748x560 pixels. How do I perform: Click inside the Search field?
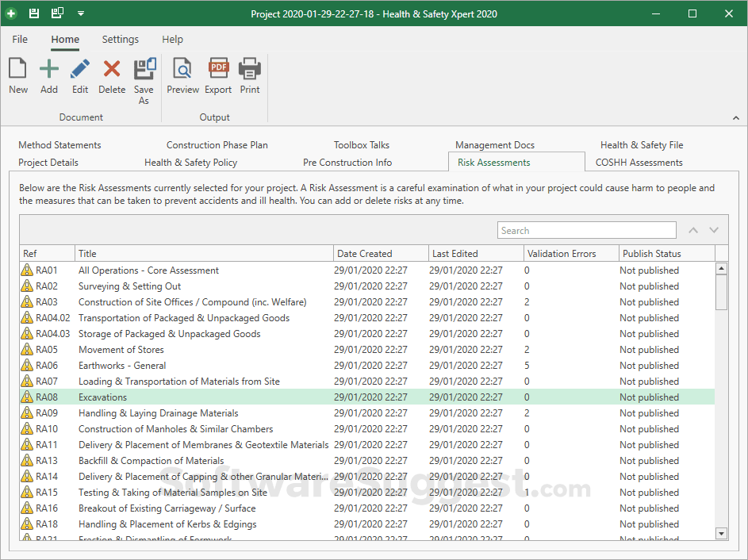point(587,230)
